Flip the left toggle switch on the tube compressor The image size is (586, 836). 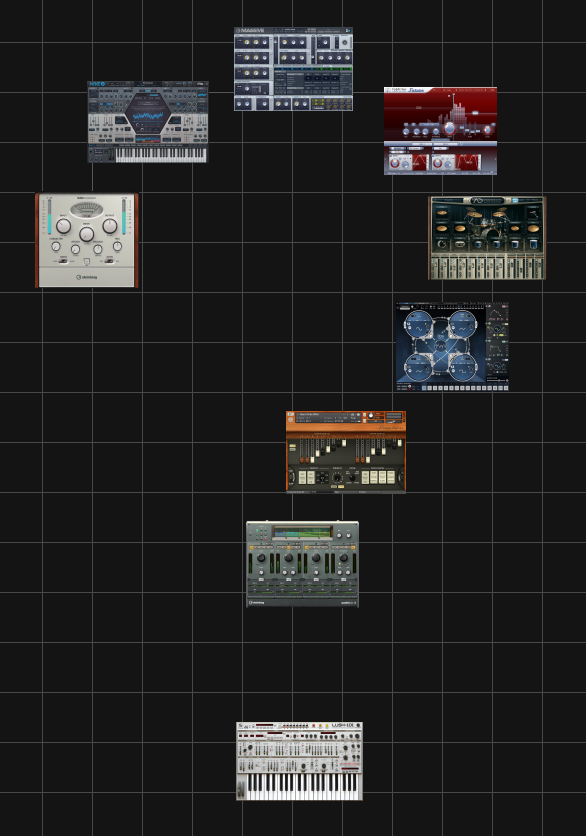click(63, 261)
